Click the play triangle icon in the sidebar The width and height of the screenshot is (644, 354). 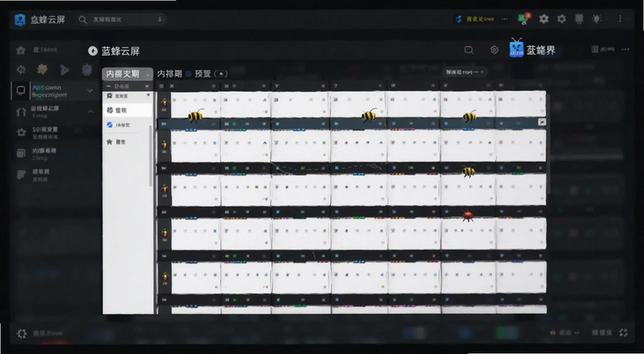[64, 70]
